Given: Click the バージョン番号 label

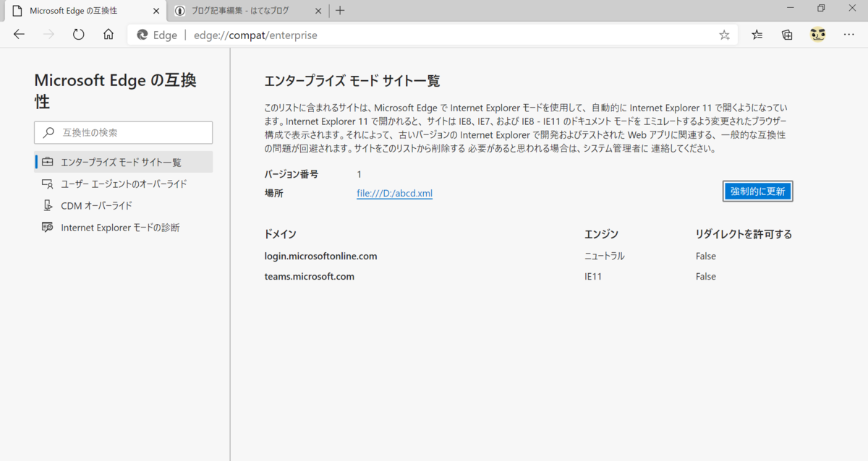Looking at the screenshot, I should pyautogui.click(x=292, y=174).
